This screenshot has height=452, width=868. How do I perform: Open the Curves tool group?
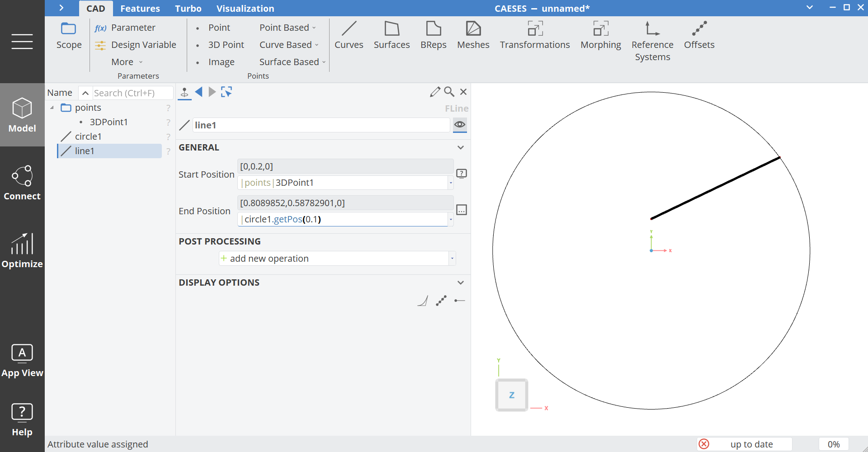pyautogui.click(x=349, y=36)
